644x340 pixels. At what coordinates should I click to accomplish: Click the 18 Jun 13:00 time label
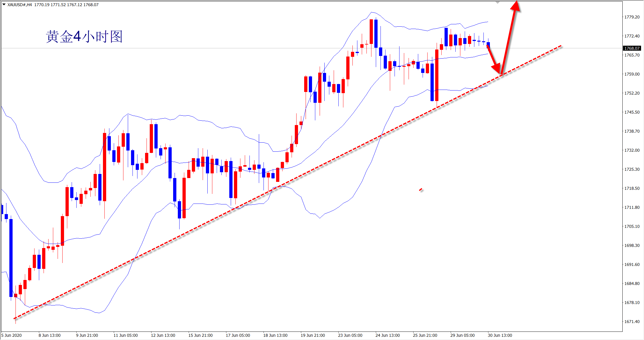pos(275,335)
